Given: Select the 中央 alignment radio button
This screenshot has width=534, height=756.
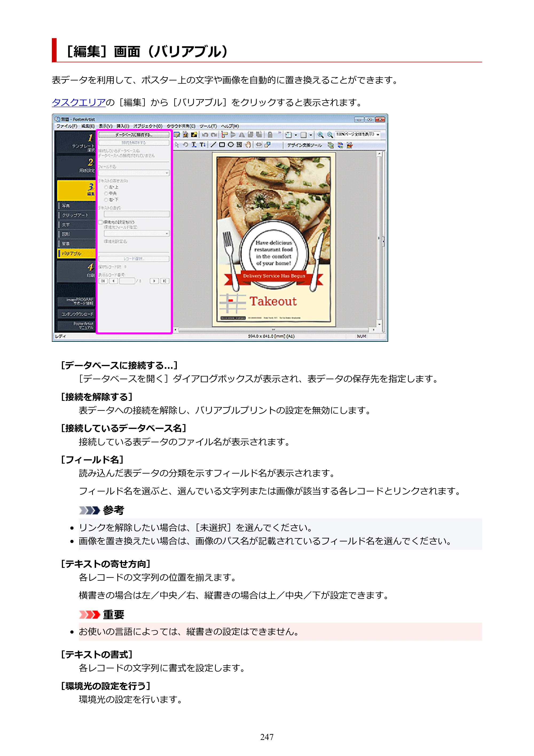Looking at the screenshot, I should (106, 193).
